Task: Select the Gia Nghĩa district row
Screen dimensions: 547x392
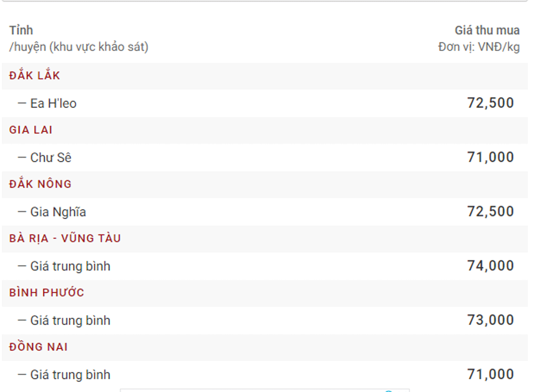Action: point(58,212)
